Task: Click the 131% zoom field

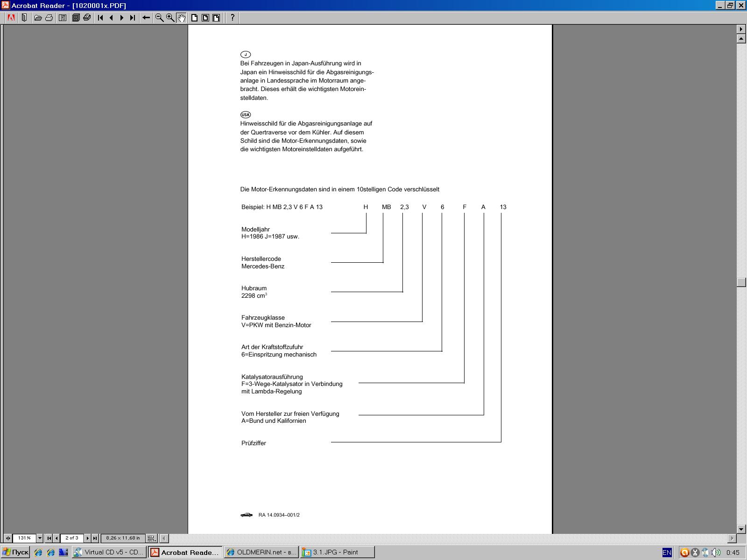Action: (24, 538)
